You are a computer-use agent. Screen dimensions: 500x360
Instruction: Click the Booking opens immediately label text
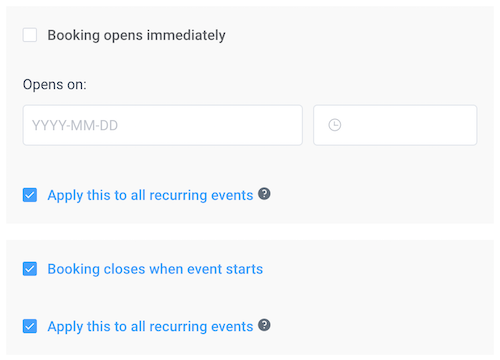(x=136, y=35)
